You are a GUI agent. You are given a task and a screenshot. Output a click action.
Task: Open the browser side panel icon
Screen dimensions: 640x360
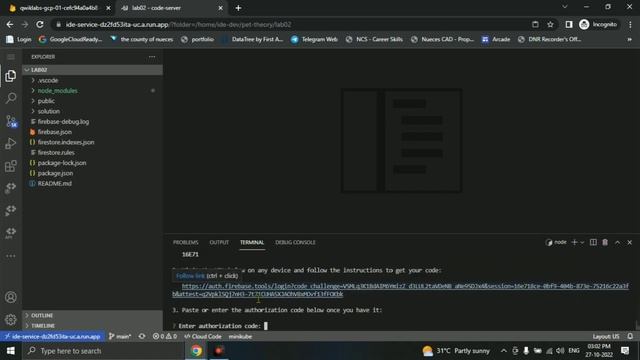pos(569,24)
